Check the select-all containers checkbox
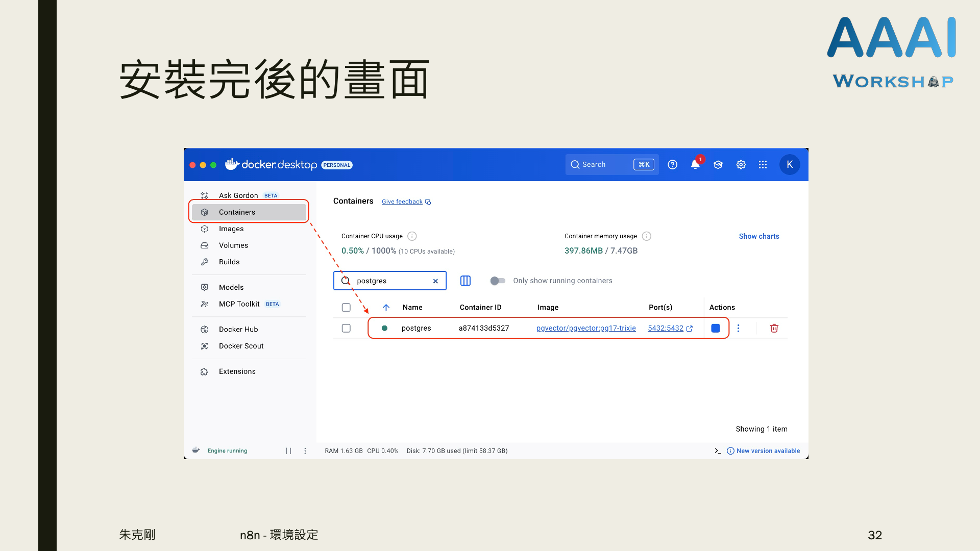 (x=346, y=307)
